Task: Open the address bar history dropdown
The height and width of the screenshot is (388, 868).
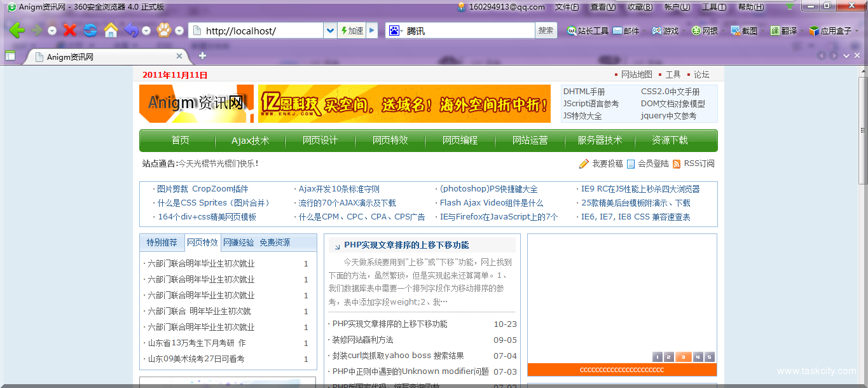Action: click(330, 30)
